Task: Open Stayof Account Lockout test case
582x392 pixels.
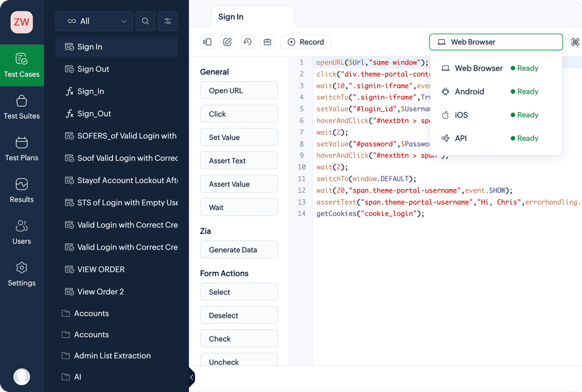Action: point(116,181)
